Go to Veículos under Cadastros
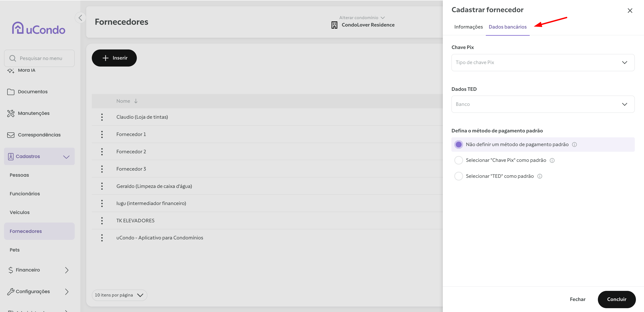The height and width of the screenshot is (312, 644). click(20, 212)
